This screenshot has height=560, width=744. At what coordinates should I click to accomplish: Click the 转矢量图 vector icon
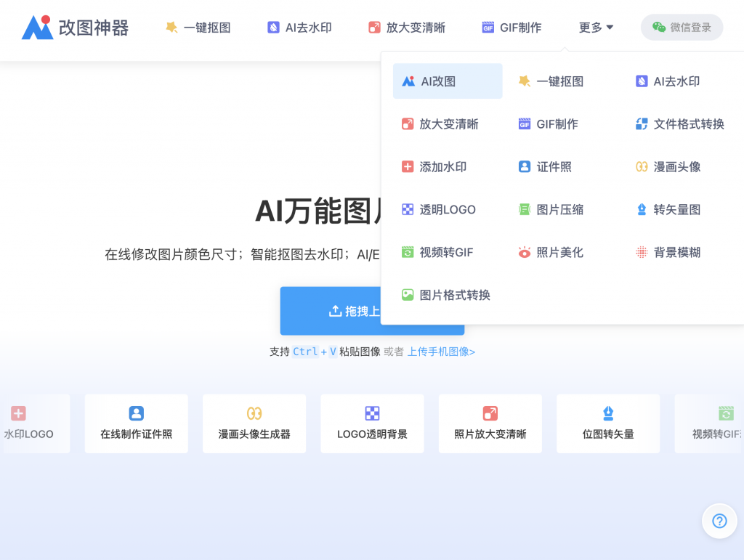(641, 209)
